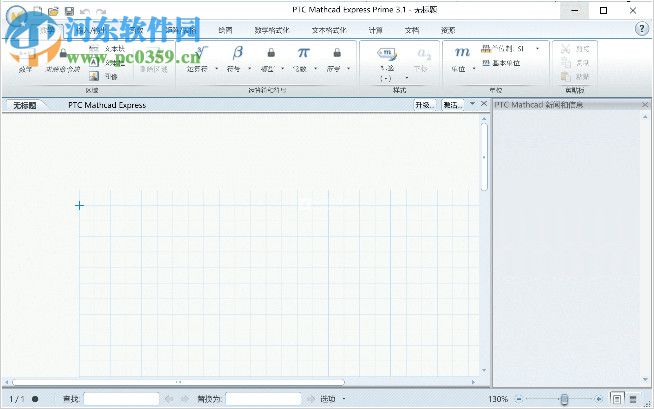Click the Paste icon in clipboard group
Image resolution: width=654 pixels, height=409 pixels.
coord(565,76)
